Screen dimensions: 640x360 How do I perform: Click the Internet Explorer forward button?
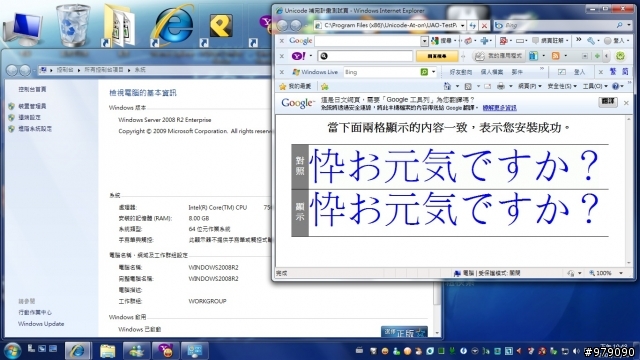tap(296, 26)
